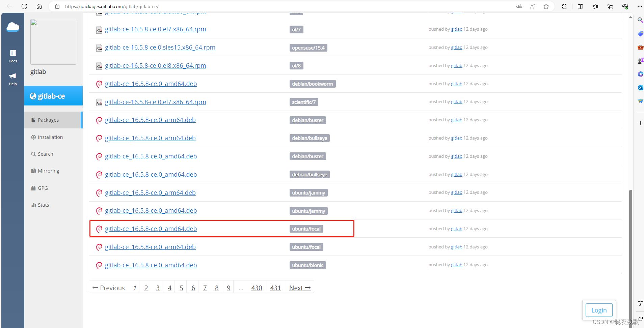
Task: Open amd64 deb for debian/bookworm
Action: pos(151,84)
